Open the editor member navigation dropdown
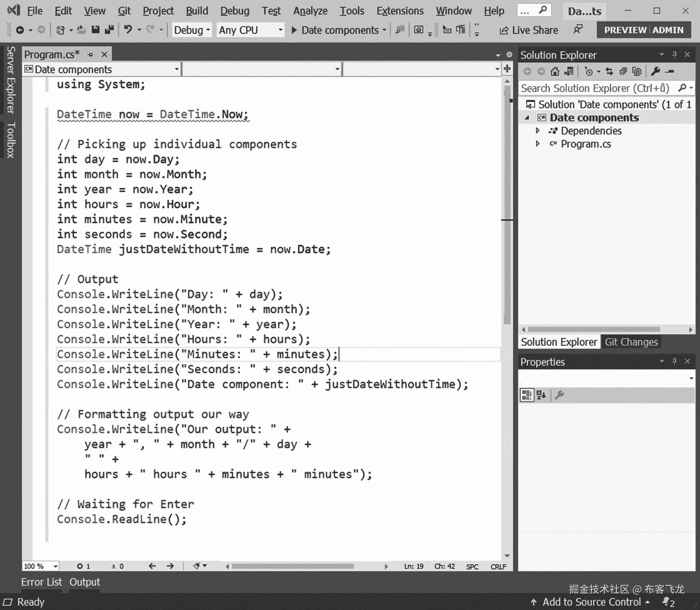 pos(422,69)
